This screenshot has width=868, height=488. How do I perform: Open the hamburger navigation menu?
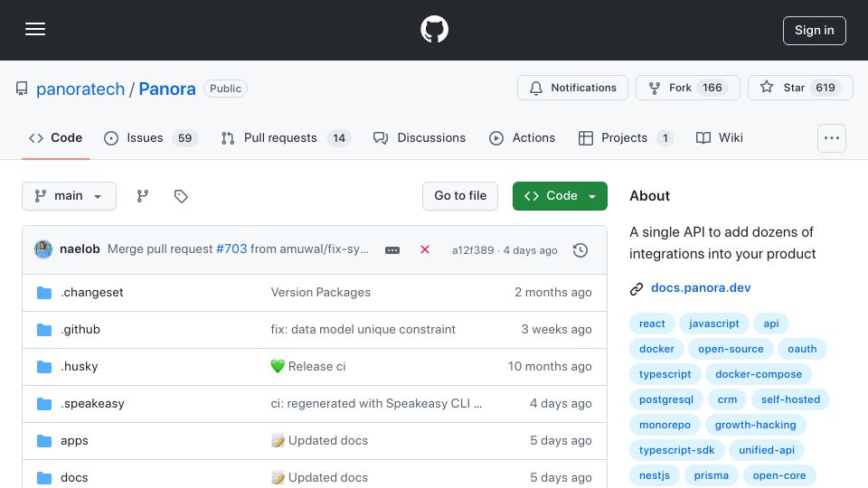(35, 29)
